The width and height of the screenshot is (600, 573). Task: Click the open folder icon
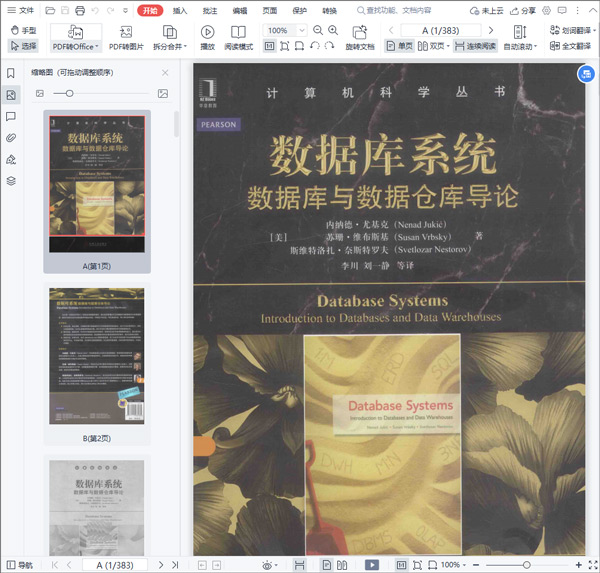point(50,10)
